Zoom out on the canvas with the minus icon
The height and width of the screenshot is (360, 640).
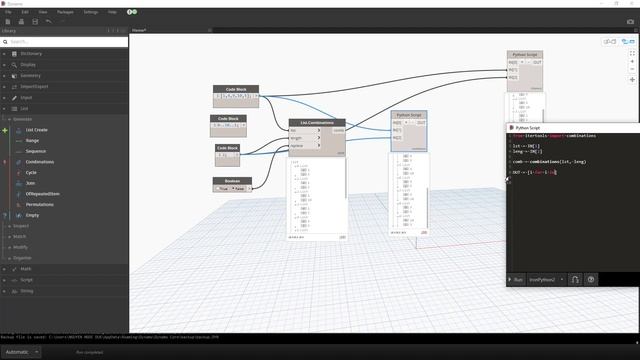(632, 69)
